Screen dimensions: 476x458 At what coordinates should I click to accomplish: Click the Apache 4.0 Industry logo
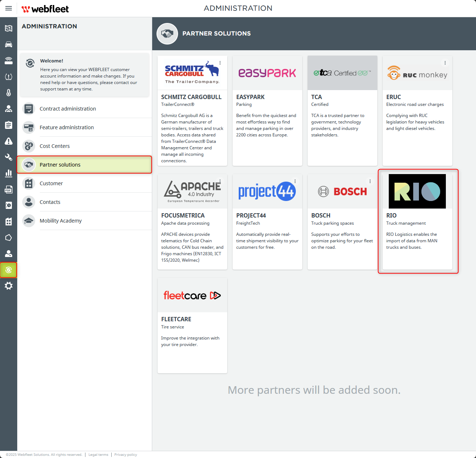pos(192,191)
